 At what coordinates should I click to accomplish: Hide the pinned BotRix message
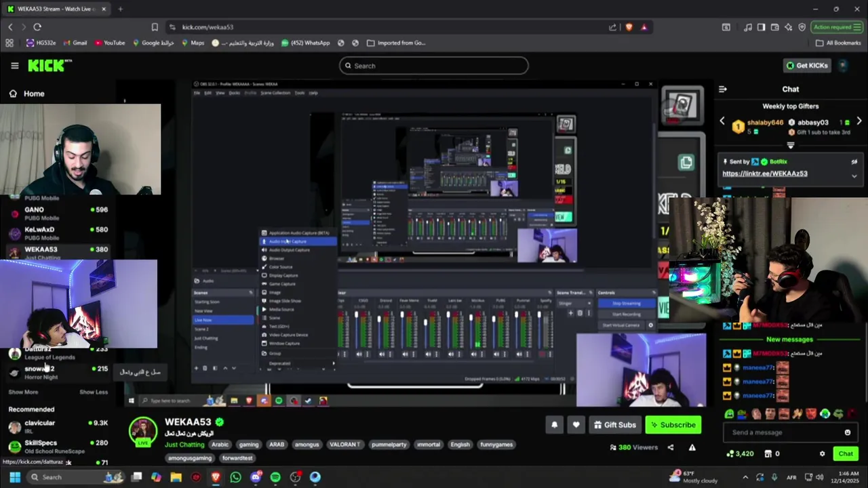click(x=854, y=162)
